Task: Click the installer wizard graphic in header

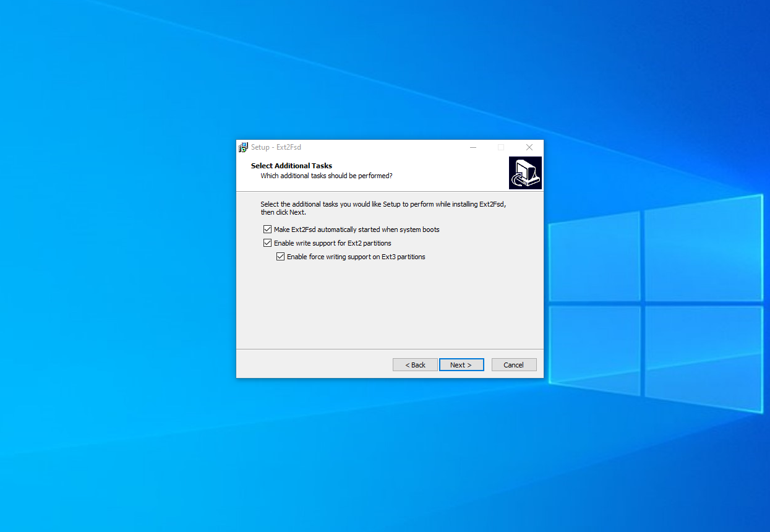Action: point(525,173)
